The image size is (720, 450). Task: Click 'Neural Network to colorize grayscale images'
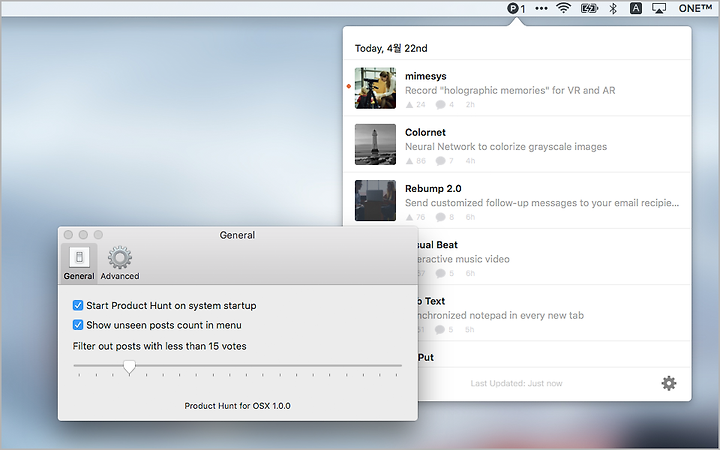pyautogui.click(x=506, y=146)
